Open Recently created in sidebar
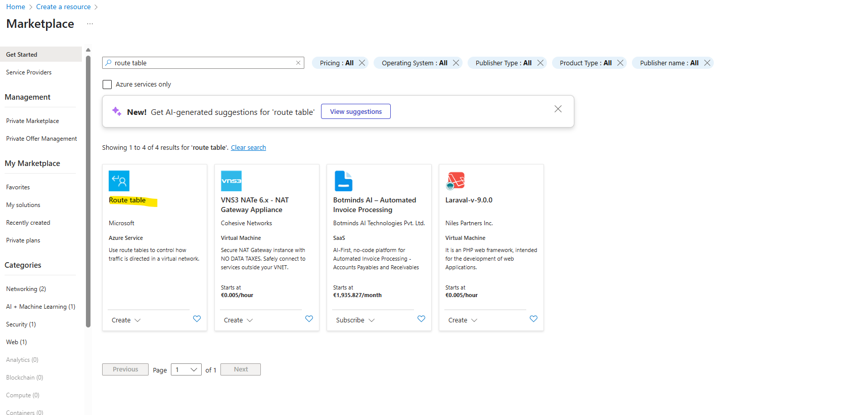This screenshot has height=415, width=868. [x=28, y=223]
